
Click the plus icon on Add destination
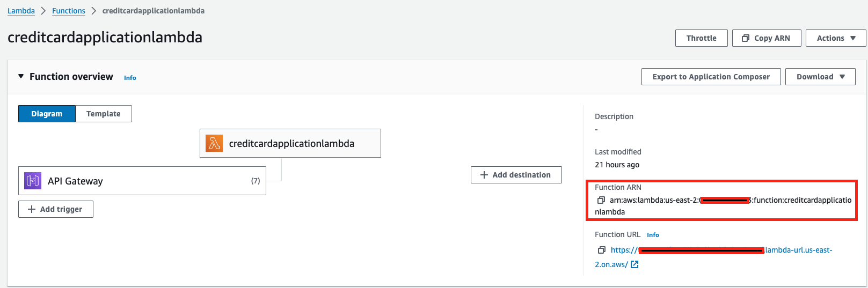(x=484, y=175)
